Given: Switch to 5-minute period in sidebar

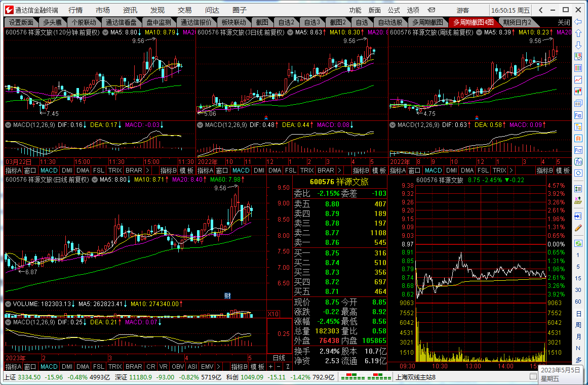Looking at the screenshot, I should pyautogui.click(x=578, y=267).
